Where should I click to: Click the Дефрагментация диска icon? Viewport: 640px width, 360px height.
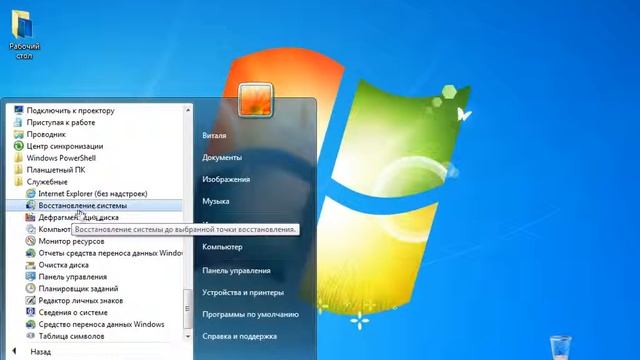[31, 217]
